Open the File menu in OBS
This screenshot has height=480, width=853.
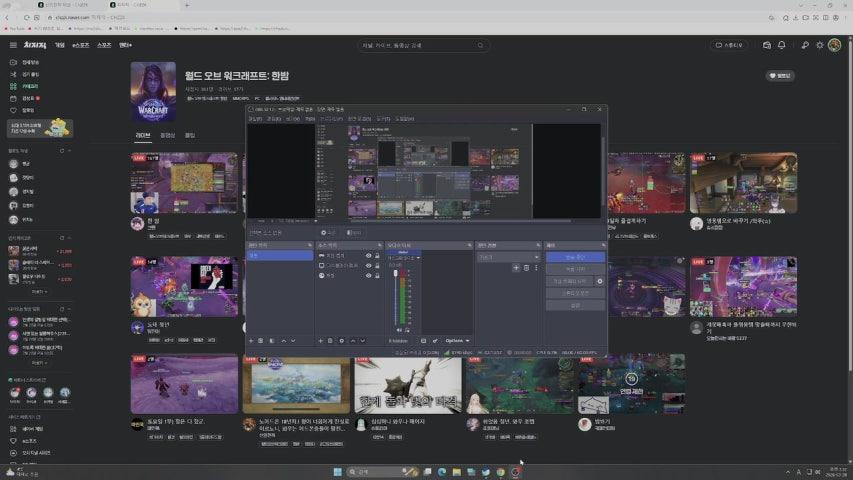(x=255, y=119)
